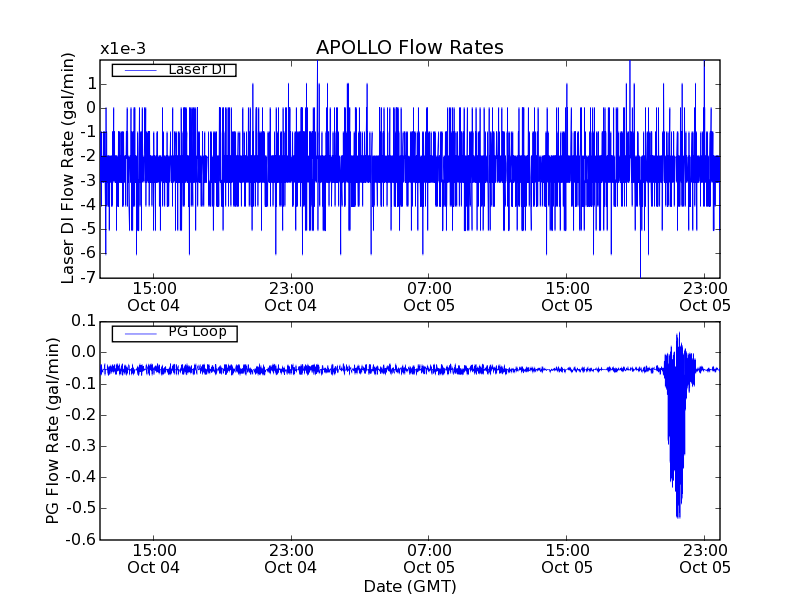Click the 0.1 tick on the PG axis
Viewport: 800px width, 600px height.
[84, 321]
